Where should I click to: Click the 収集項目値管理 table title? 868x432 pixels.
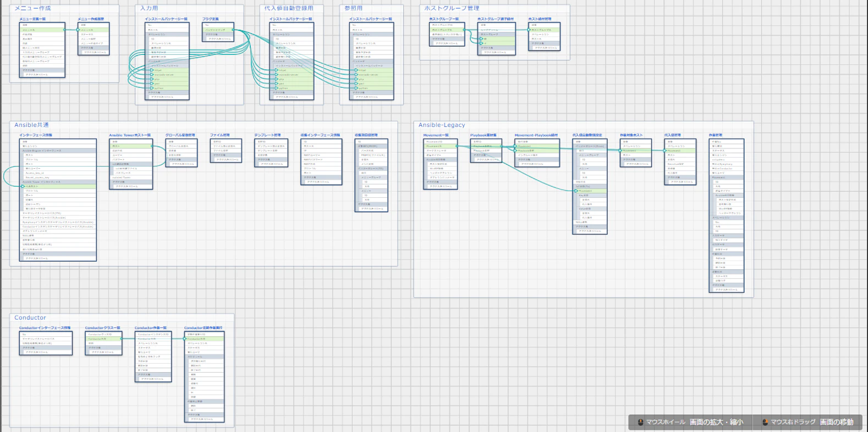pyautogui.click(x=366, y=135)
